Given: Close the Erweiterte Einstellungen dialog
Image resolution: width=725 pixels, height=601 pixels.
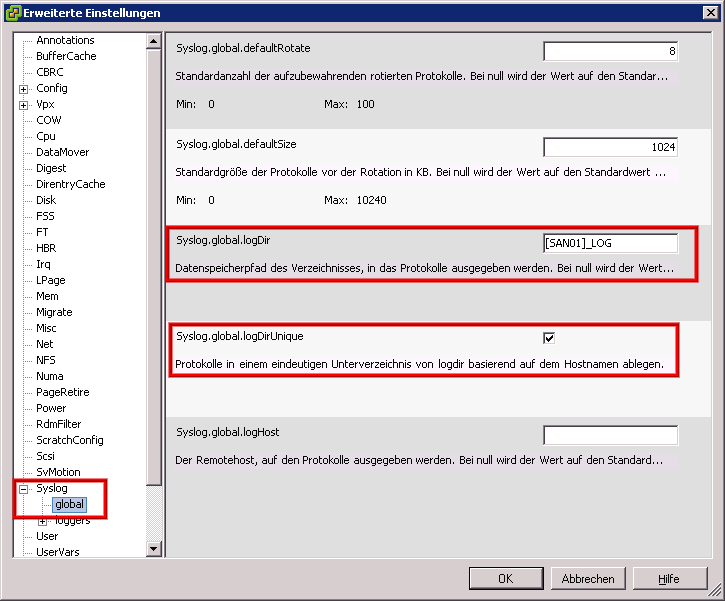Looking at the screenshot, I should point(709,12).
